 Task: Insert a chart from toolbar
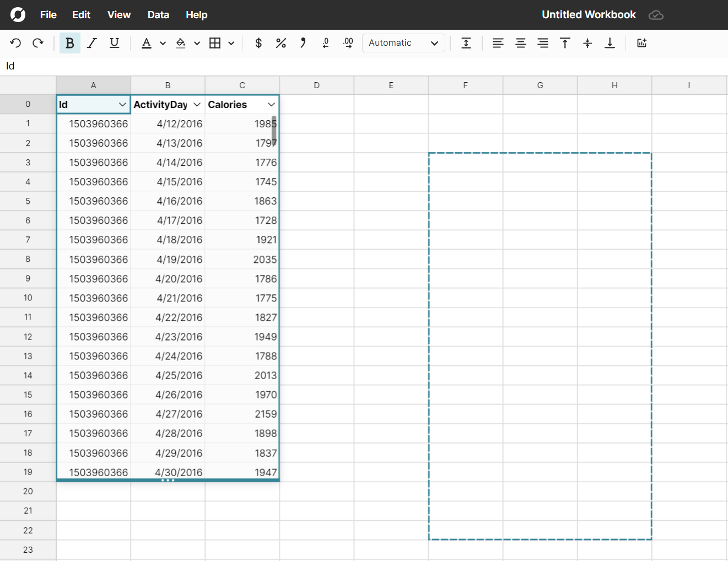coord(642,43)
